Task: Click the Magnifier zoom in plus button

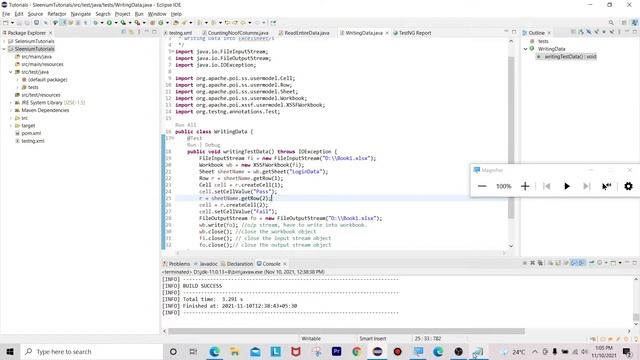Action: click(525, 186)
